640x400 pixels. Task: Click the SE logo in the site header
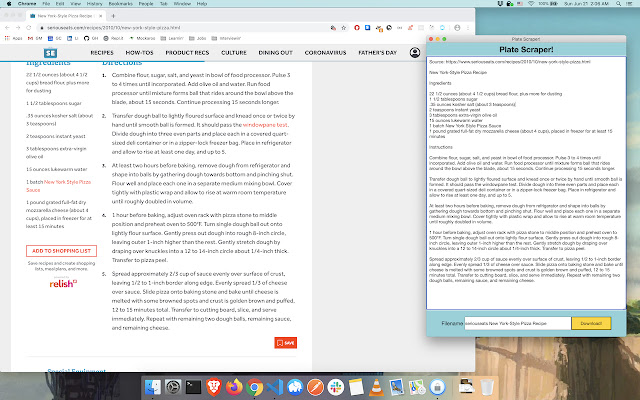pos(50,53)
